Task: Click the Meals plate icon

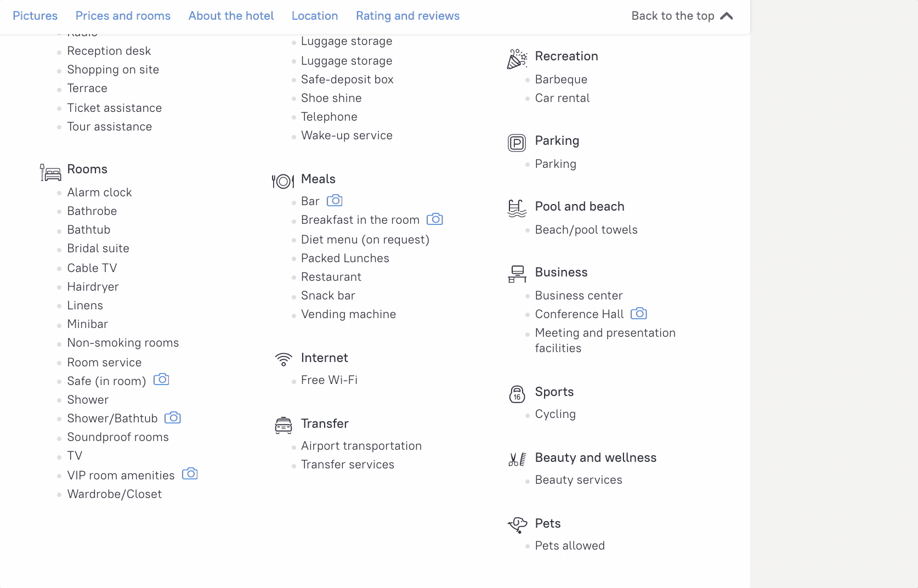Action: (283, 181)
